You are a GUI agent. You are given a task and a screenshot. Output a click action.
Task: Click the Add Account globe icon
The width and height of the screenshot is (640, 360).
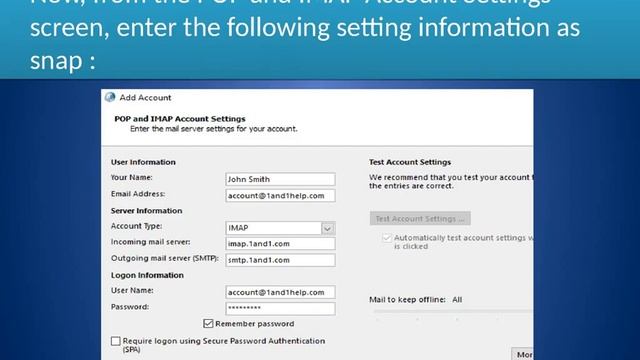(110, 97)
